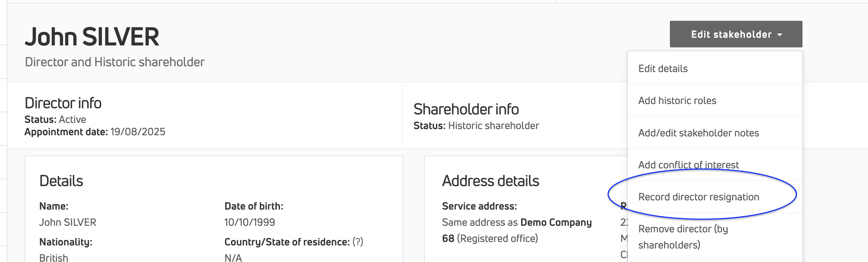Click the Shareholder info section heading
This screenshot has width=868, height=262.
tap(466, 109)
